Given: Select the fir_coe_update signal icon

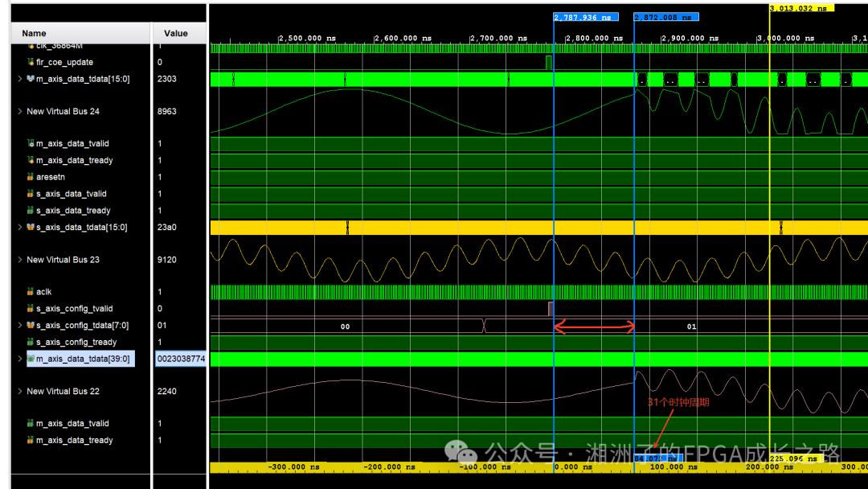Looking at the screenshot, I should (x=31, y=62).
